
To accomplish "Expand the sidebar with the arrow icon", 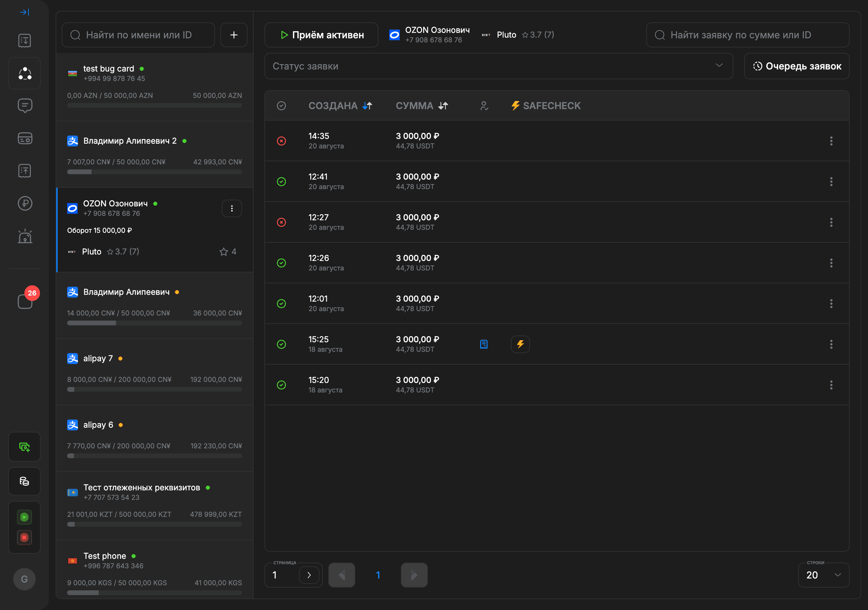I will (x=24, y=12).
